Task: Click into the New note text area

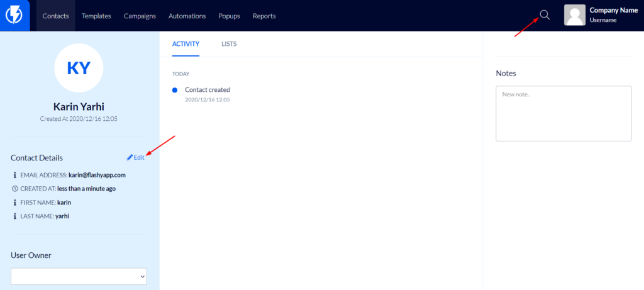Action: 563,113
